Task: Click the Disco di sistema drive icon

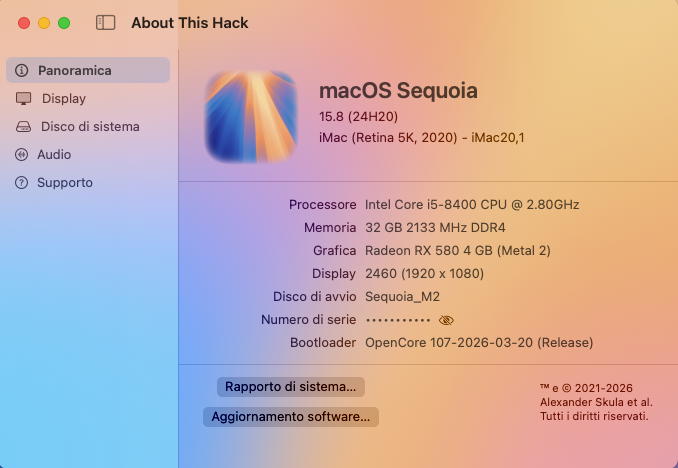Action: click(23, 127)
